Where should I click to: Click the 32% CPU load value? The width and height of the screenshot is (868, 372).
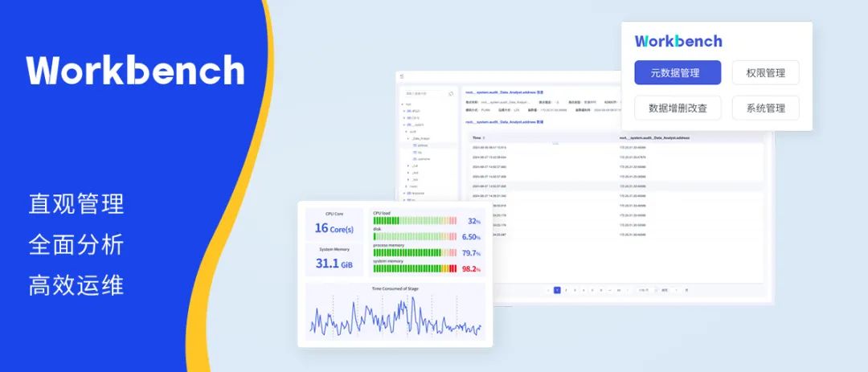[474, 221]
